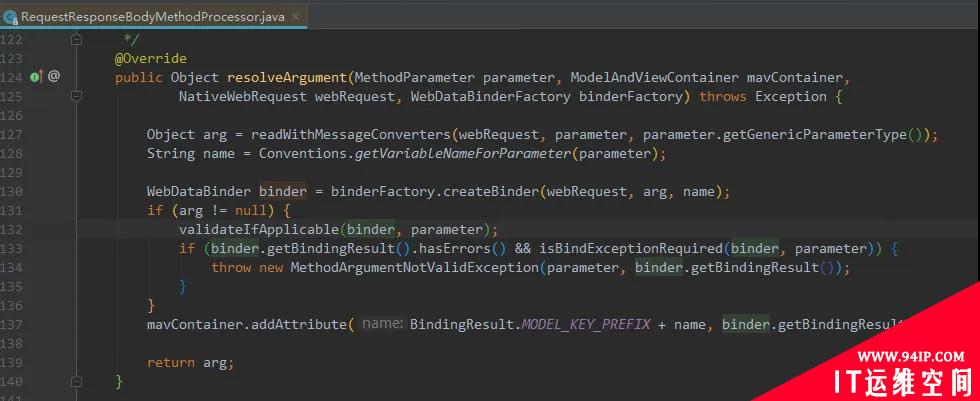Click Exception after the throws keyword
Viewport: 980px width, 401px height.
pyautogui.click(x=791, y=96)
